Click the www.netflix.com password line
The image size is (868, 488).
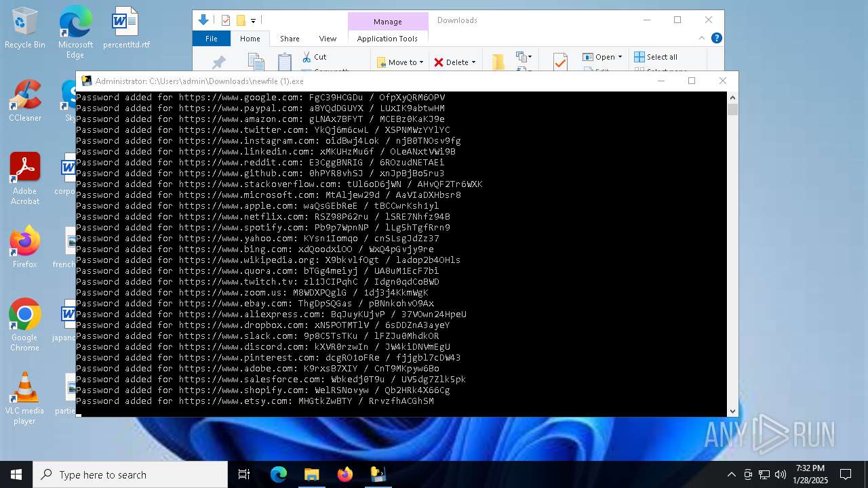pyautogui.click(x=263, y=217)
